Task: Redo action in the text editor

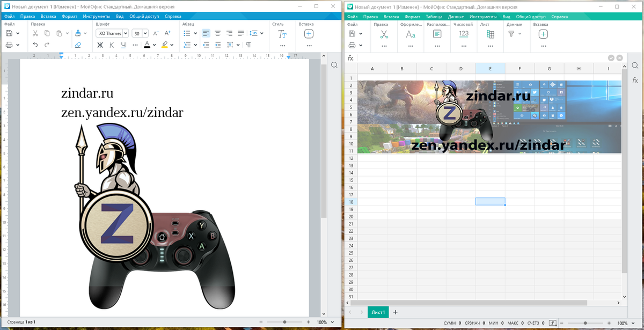Action: pyautogui.click(x=47, y=45)
